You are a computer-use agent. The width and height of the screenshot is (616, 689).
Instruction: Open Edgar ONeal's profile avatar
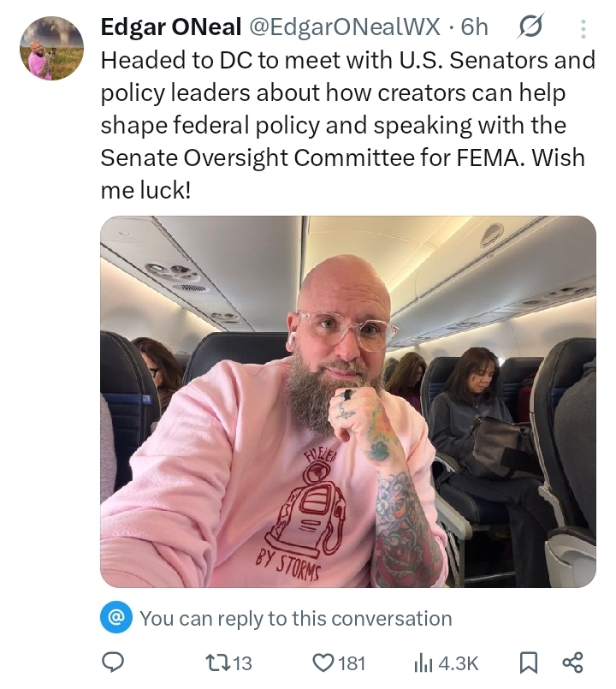(52, 48)
